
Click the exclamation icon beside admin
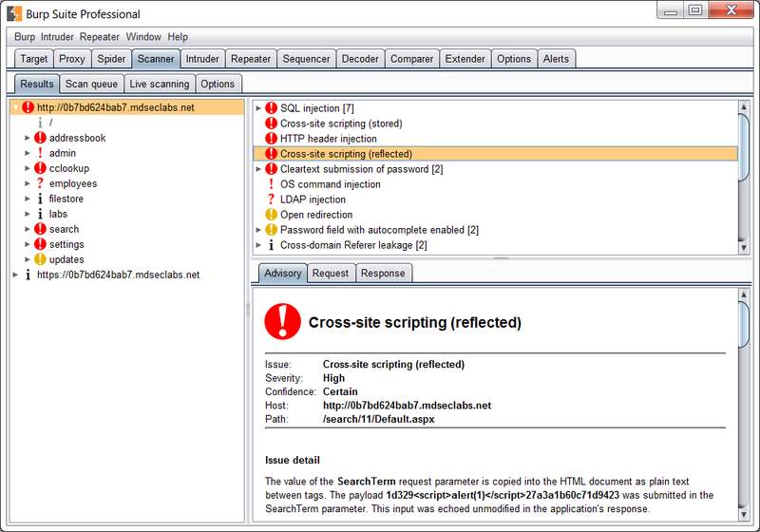coord(40,153)
